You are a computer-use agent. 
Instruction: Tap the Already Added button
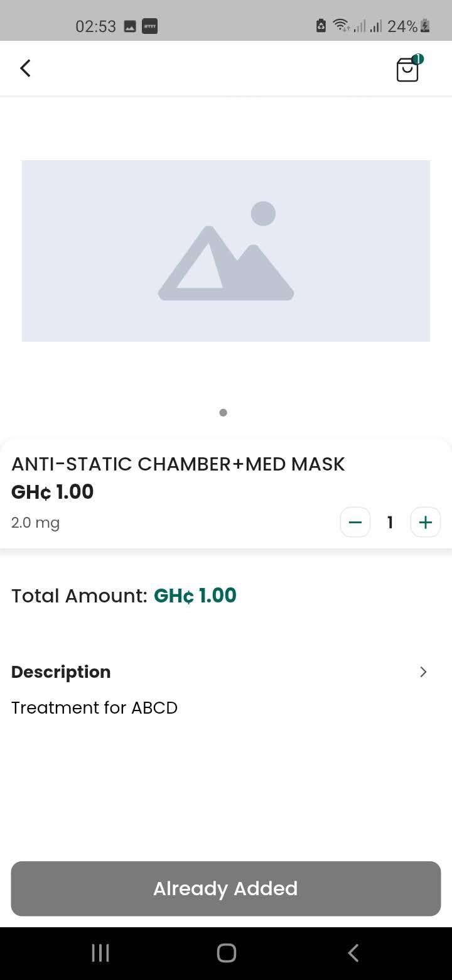226,888
